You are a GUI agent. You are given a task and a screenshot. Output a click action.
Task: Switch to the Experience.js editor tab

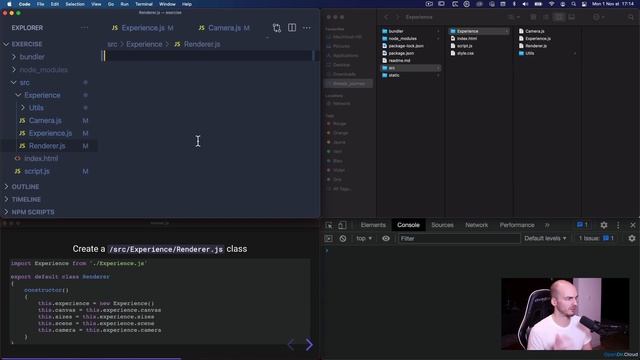tap(143, 28)
